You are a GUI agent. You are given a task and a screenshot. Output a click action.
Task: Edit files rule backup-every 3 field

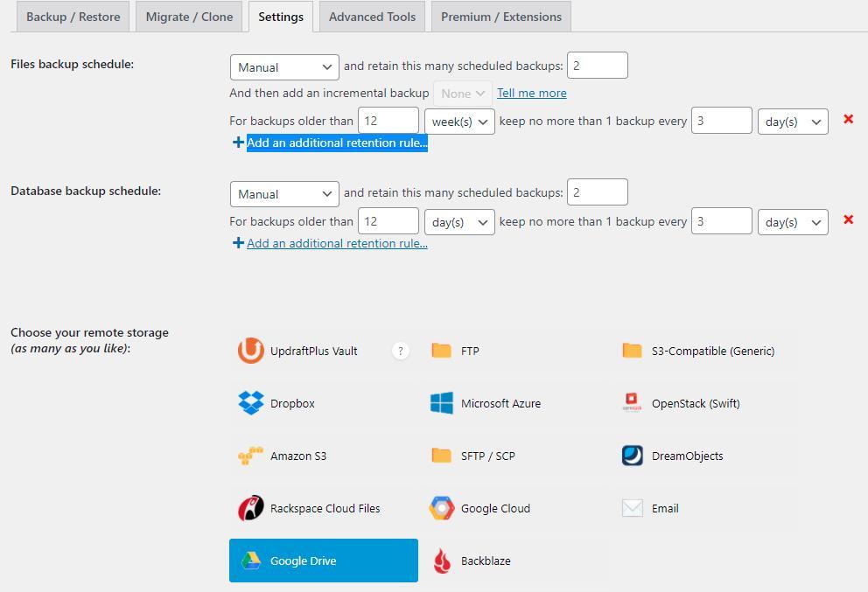coord(721,121)
